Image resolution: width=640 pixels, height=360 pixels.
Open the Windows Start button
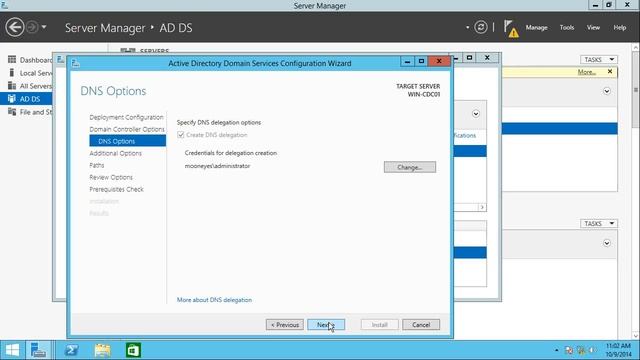pyautogui.click(x=12, y=350)
